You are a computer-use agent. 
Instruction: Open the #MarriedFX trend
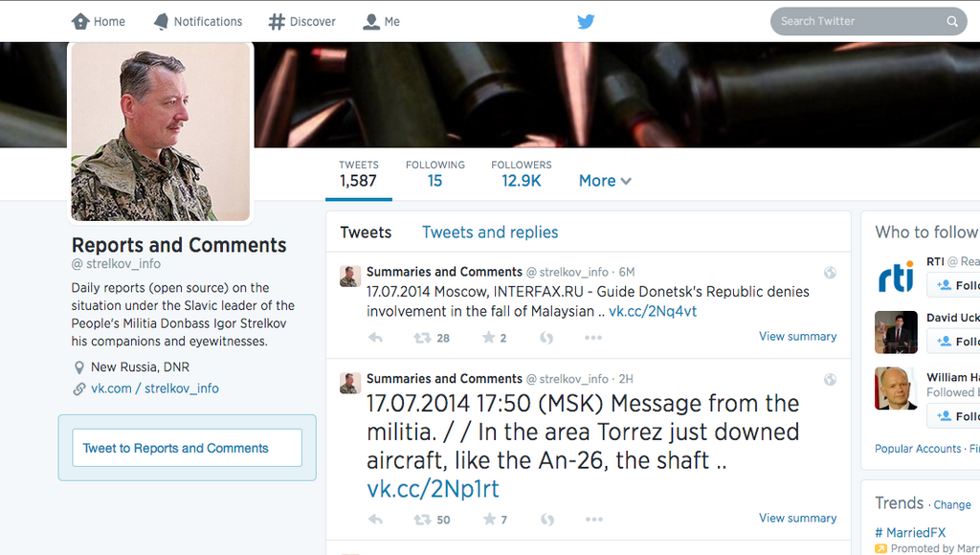[910, 532]
